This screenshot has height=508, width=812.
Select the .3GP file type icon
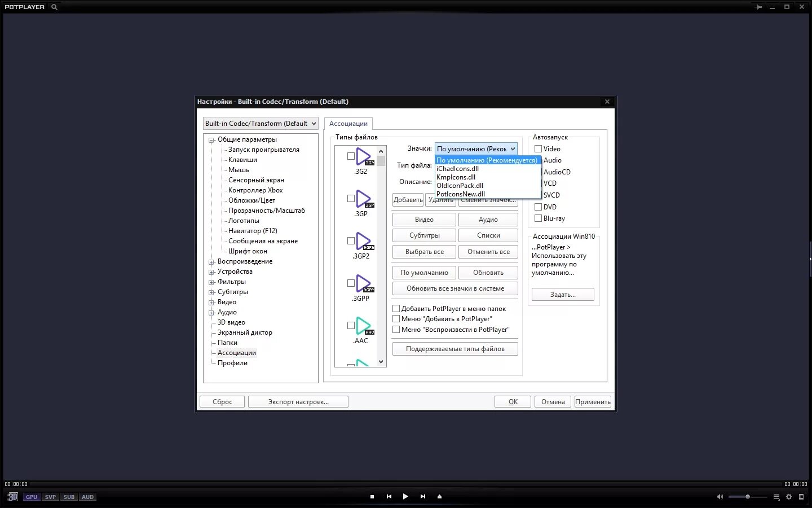point(364,199)
